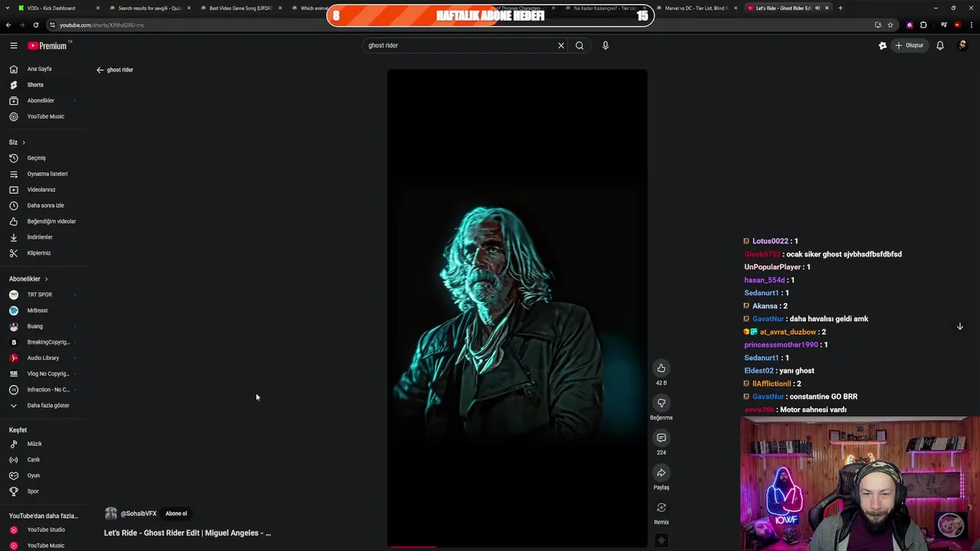
Task: Go back from ghost rider results
Action: coord(100,70)
